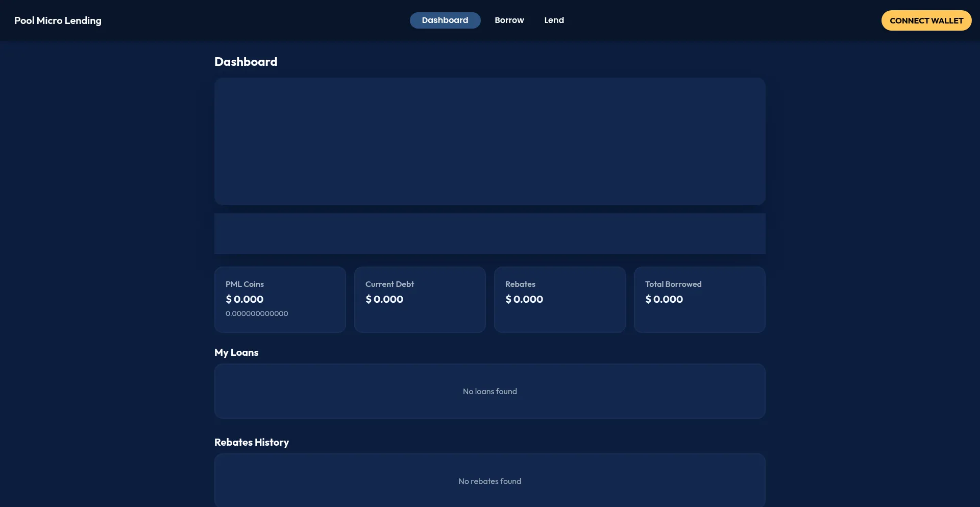
Task: Open the Dashboard tab
Action: tap(445, 20)
